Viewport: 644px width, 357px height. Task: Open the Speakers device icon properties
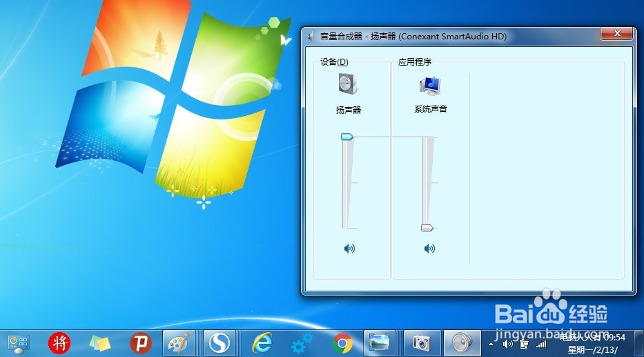(348, 84)
